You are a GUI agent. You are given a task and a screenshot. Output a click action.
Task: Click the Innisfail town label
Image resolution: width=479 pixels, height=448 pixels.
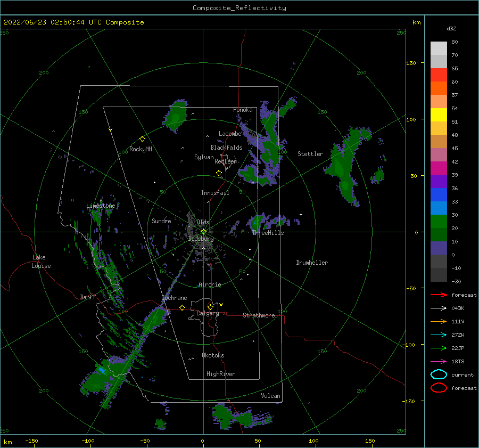pyautogui.click(x=215, y=193)
